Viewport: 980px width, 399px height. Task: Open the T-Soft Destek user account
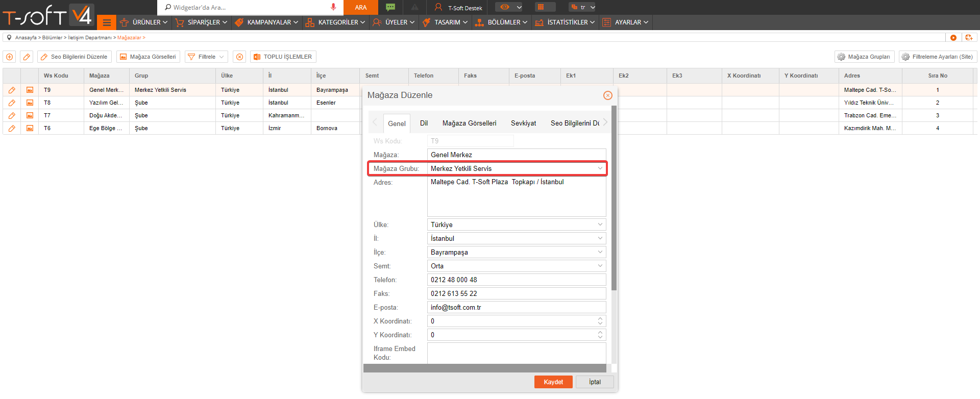tap(458, 8)
